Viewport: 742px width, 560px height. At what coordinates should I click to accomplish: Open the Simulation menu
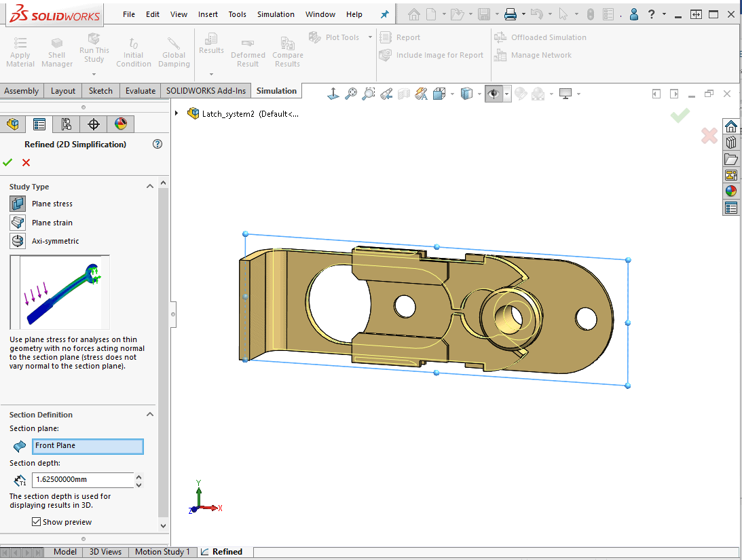[x=276, y=14]
